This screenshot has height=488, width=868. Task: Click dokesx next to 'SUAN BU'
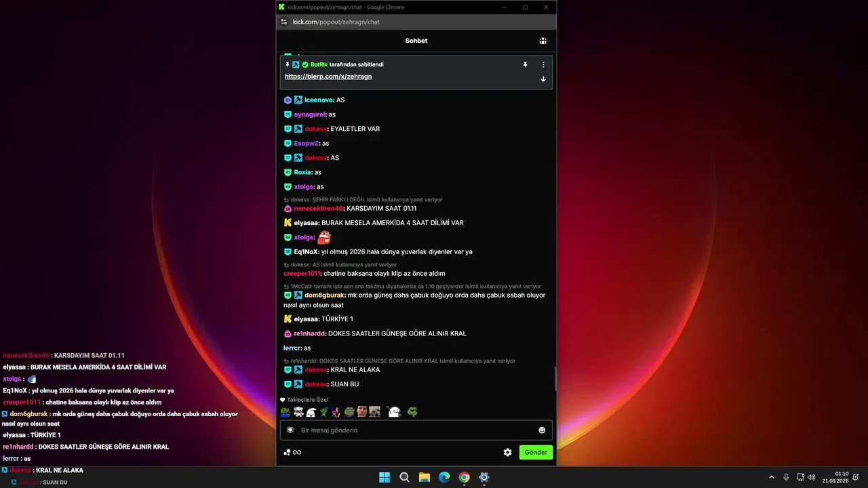click(x=315, y=384)
